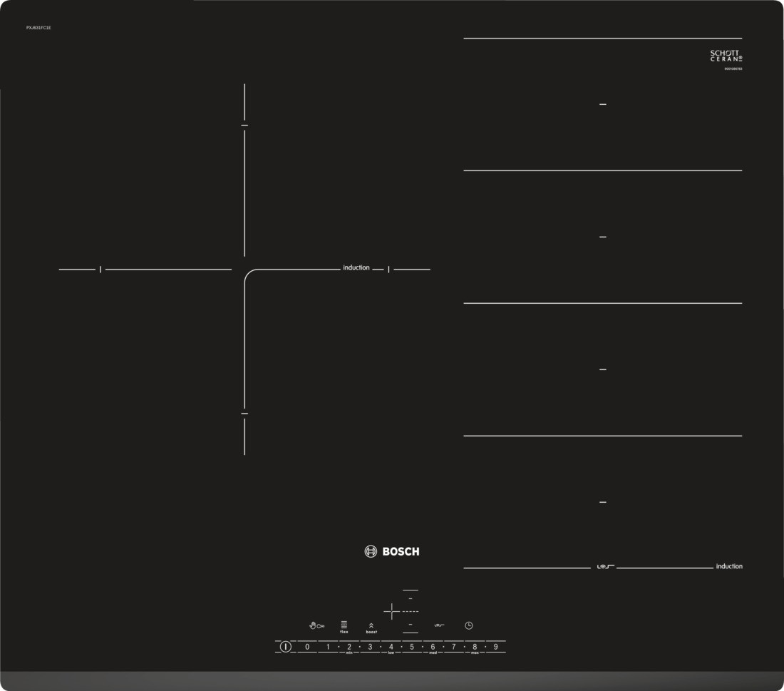The image size is (784, 691).
Task: Select the cross-shaped cooking zone selector
Action: coord(392,611)
